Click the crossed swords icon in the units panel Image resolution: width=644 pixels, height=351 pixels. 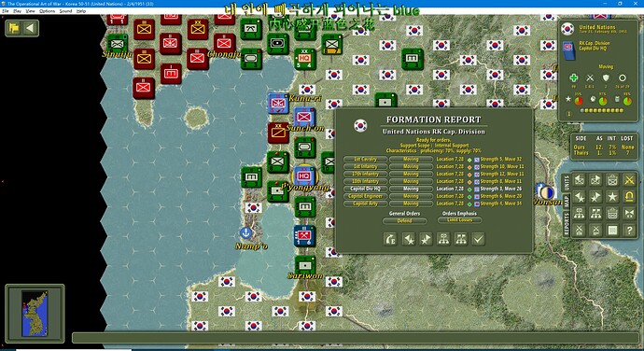629,180
